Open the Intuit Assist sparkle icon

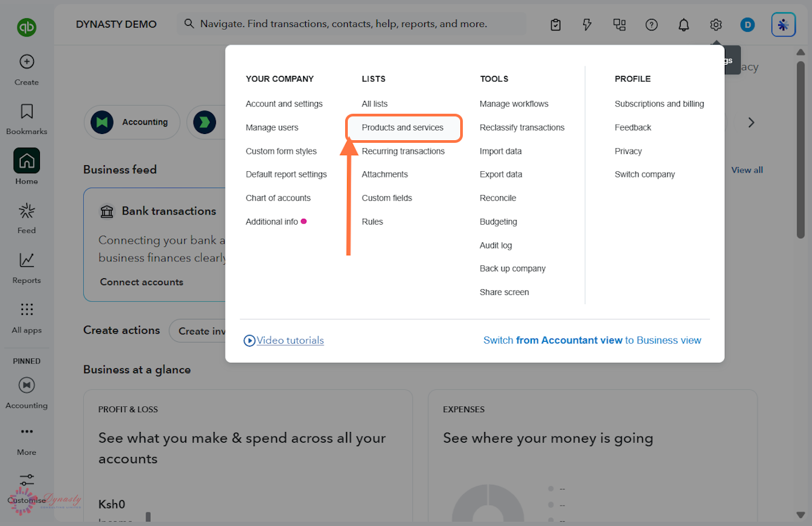click(784, 25)
